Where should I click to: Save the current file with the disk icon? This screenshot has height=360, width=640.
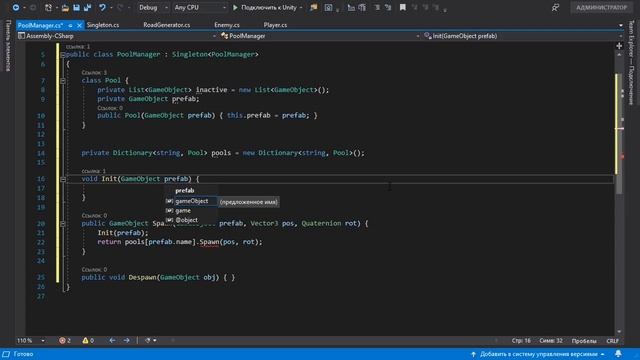tap(76, 7)
